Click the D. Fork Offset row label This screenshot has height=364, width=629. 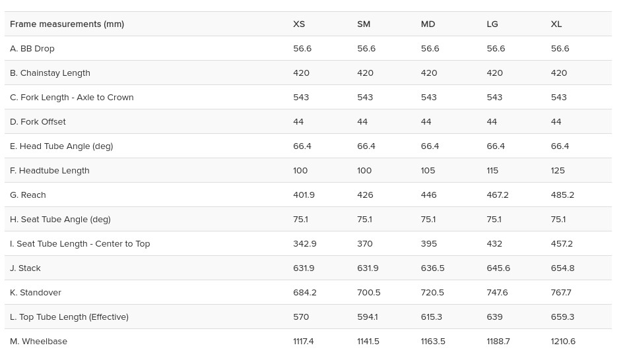(x=38, y=122)
